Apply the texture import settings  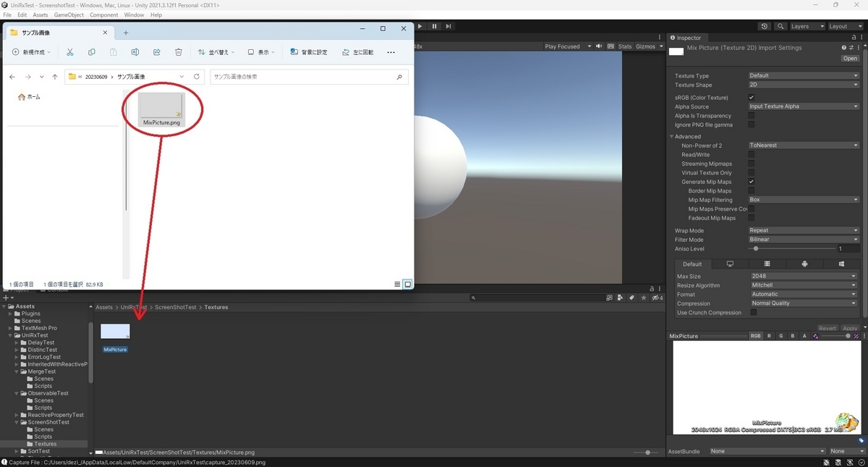click(848, 327)
